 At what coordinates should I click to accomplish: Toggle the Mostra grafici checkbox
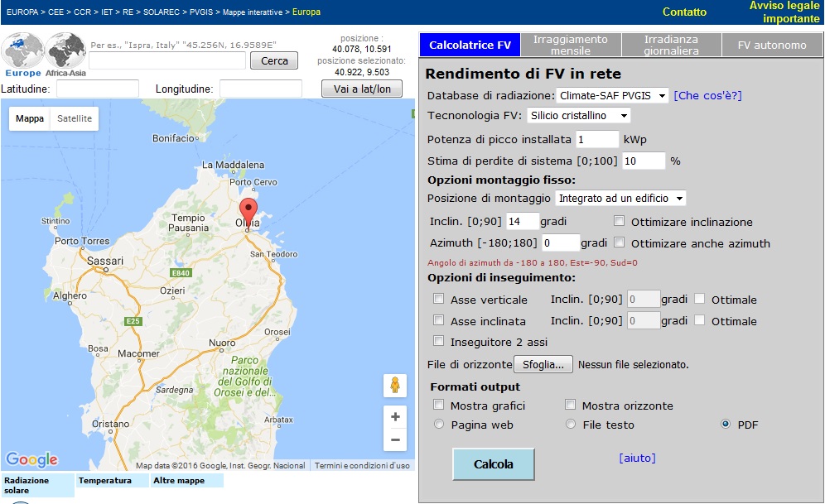(439, 406)
